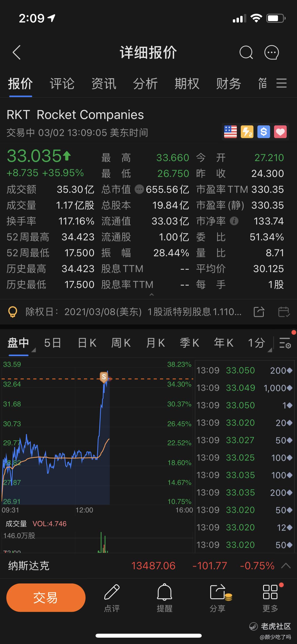This screenshot has width=297, height=644.
Task: Tap the 市盈率TTM value 330.35
Action: (x=267, y=190)
